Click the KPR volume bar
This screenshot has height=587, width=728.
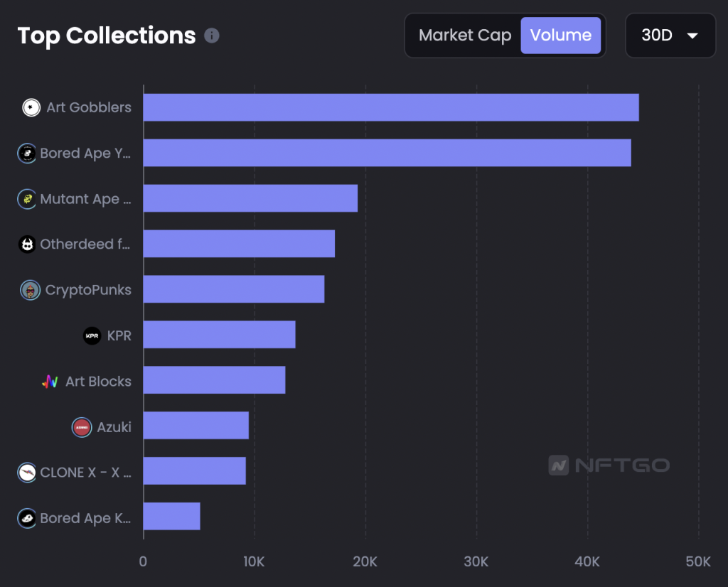pos(219,335)
